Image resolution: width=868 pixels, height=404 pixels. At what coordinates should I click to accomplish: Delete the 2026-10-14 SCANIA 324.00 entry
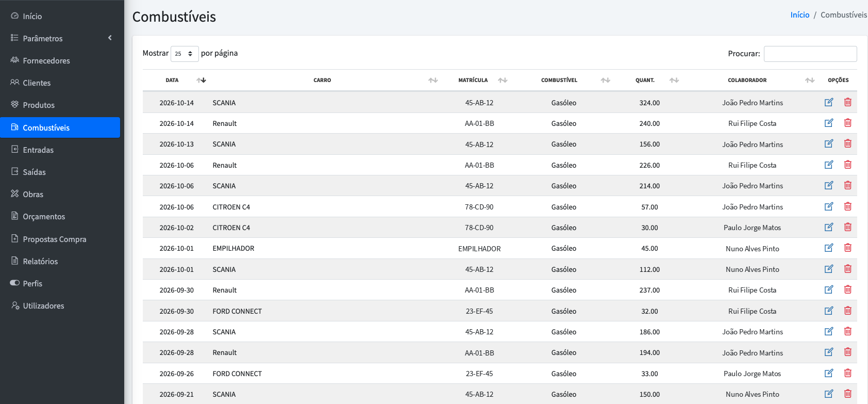(848, 102)
